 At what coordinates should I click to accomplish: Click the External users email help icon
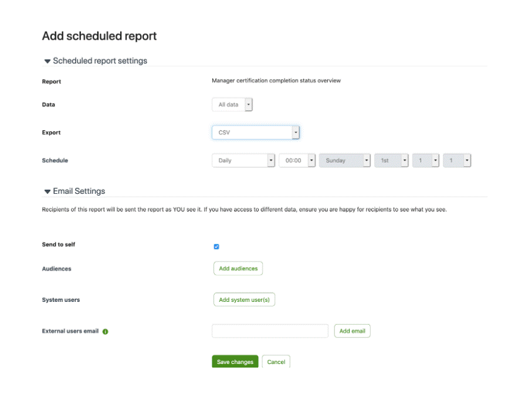coord(105,332)
